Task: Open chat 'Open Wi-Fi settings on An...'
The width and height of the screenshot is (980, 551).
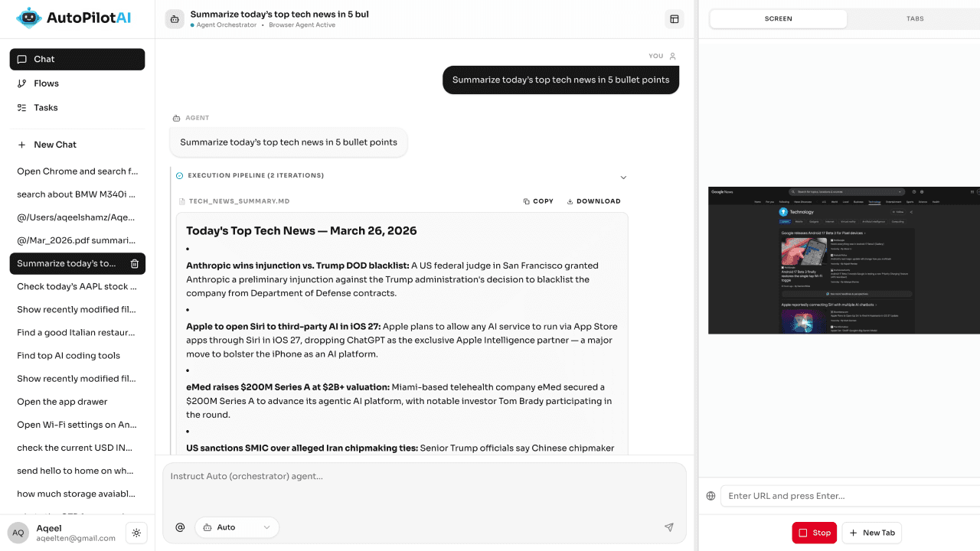Action: click(x=77, y=425)
